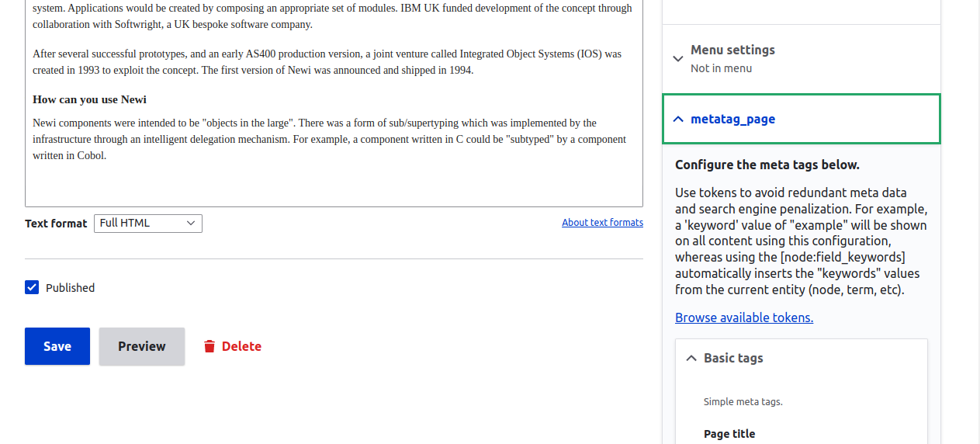Uncheck the Published checkbox
Screen dimensions: 980x444
(x=32, y=287)
